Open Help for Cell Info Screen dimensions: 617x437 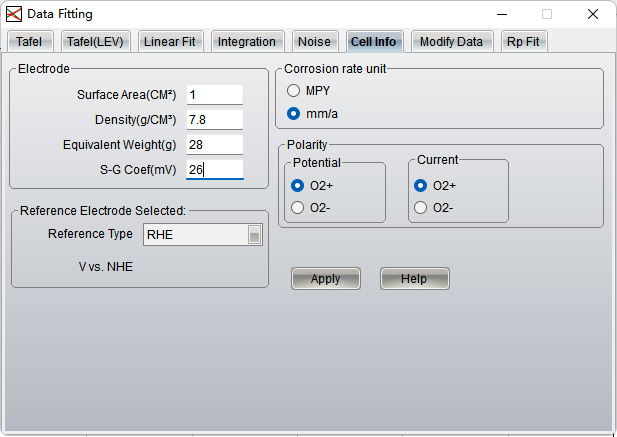point(414,279)
